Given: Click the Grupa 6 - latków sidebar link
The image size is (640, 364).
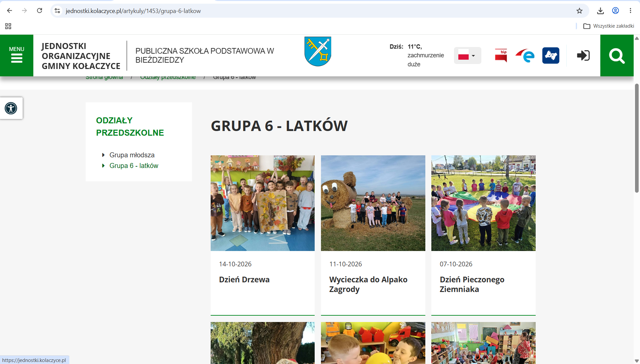Looking at the screenshot, I should click(x=134, y=166).
